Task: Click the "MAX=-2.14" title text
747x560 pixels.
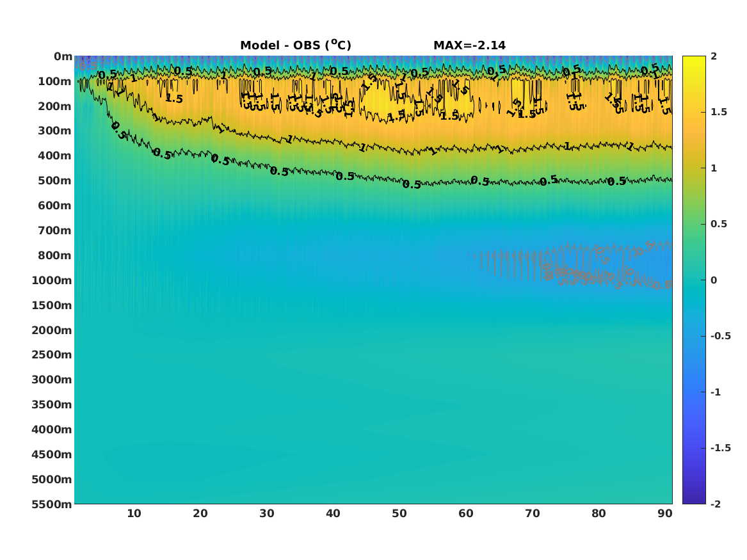Action: click(x=469, y=45)
